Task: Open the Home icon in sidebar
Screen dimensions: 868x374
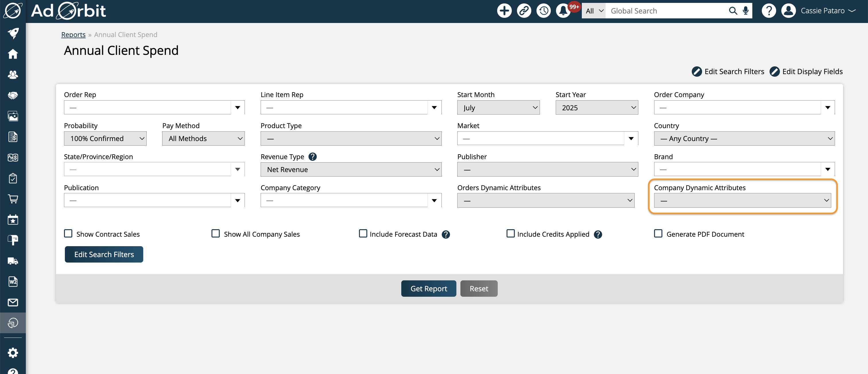Action: pos(13,54)
